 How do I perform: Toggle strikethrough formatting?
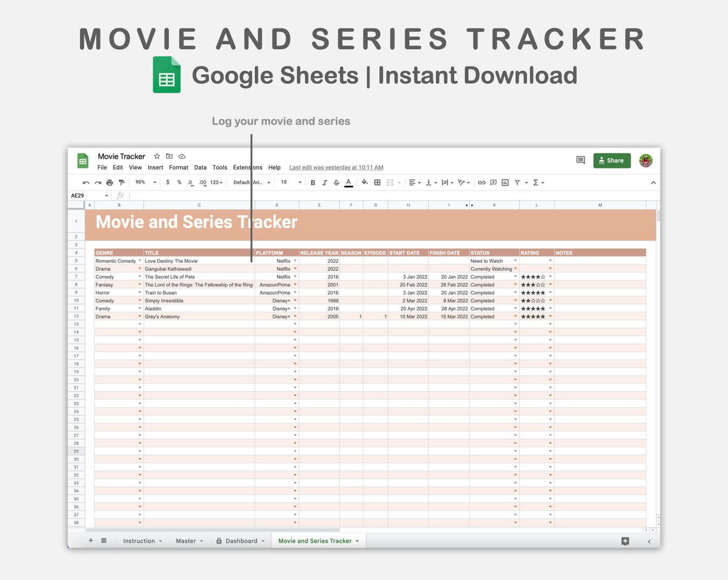coord(336,182)
